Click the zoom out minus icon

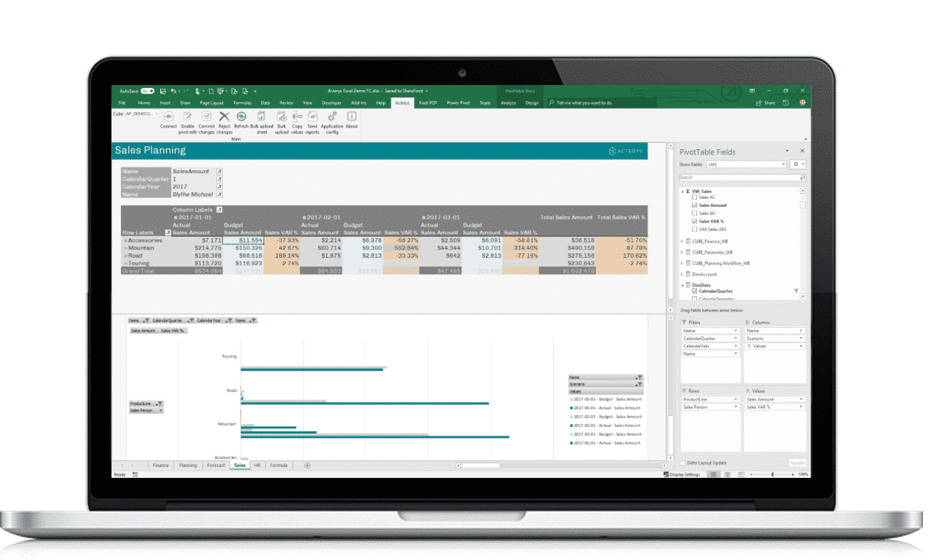(x=751, y=474)
